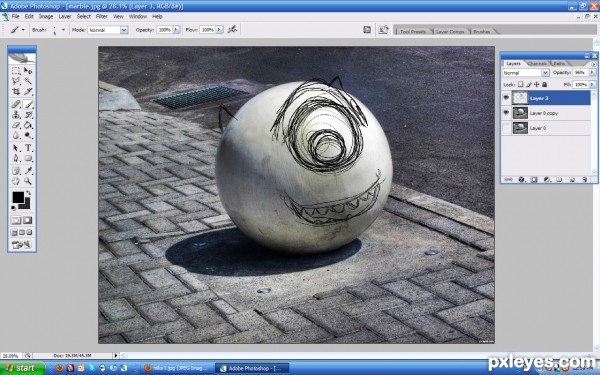
Task: Open the Filter menu
Action: pyautogui.click(x=101, y=16)
